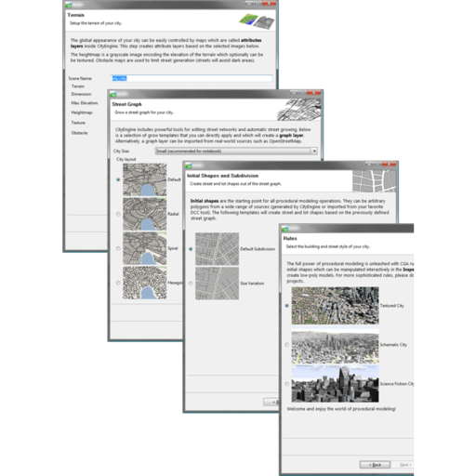Select the Hexagon city layout radio button
This screenshot has height=476, width=476.
118,283
